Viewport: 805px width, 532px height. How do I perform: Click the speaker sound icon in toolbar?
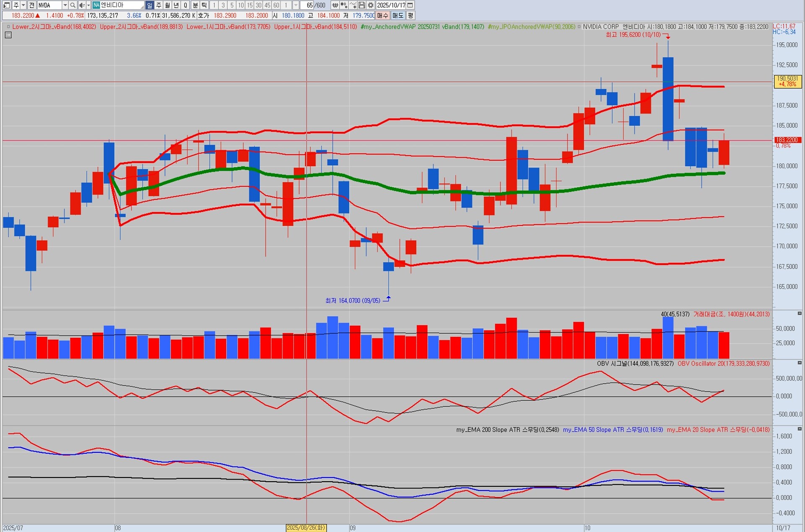[x=82, y=5]
